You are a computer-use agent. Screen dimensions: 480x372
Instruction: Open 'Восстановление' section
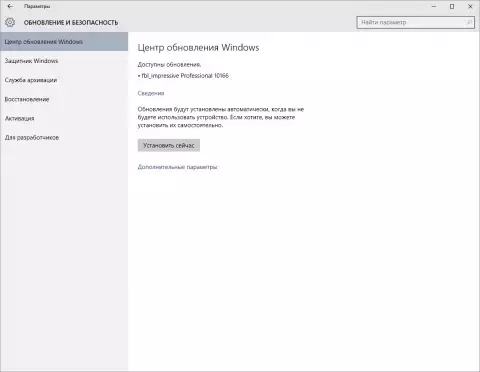[x=64, y=99]
